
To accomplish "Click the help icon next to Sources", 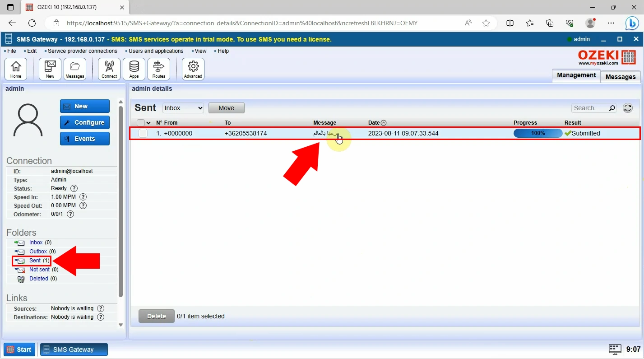I will [x=101, y=308].
